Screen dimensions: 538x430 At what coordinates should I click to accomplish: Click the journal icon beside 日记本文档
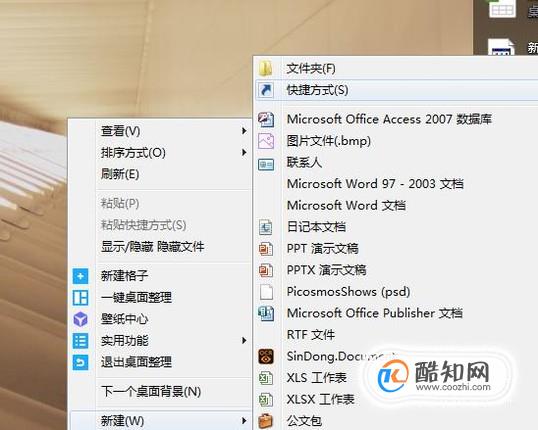pyautogui.click(x=266, y=227)
